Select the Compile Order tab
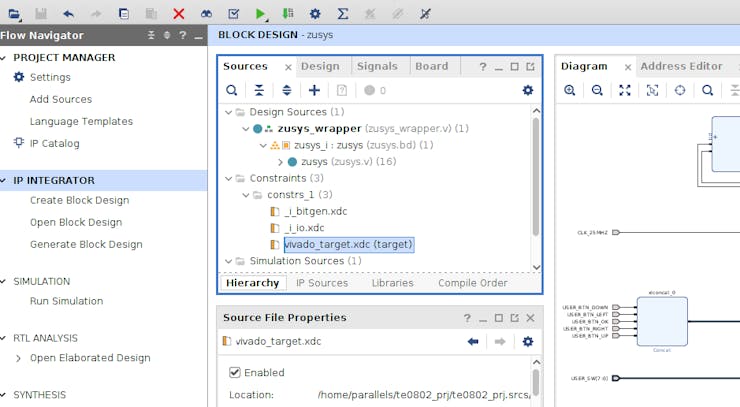Screen dimensions: 740x407 point(473,283)
